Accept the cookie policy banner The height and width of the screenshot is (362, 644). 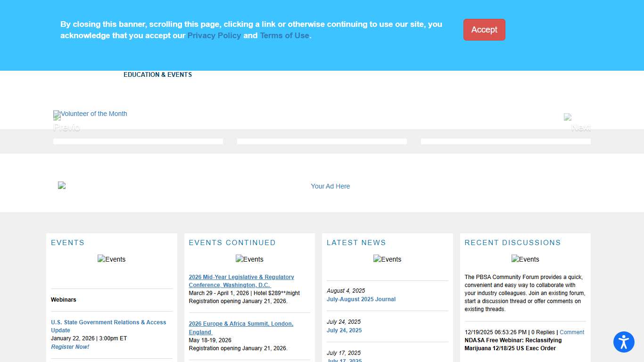coord(484,30)
